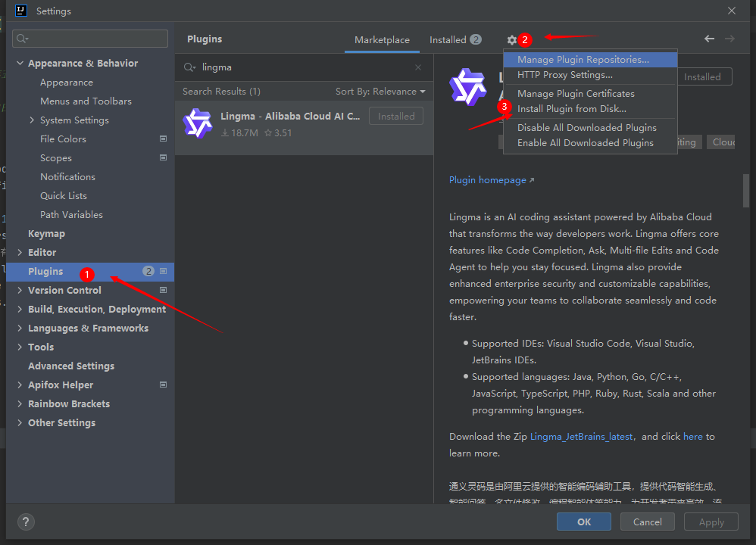Choose Manage Plugin Certificates

tap(590, 94)
